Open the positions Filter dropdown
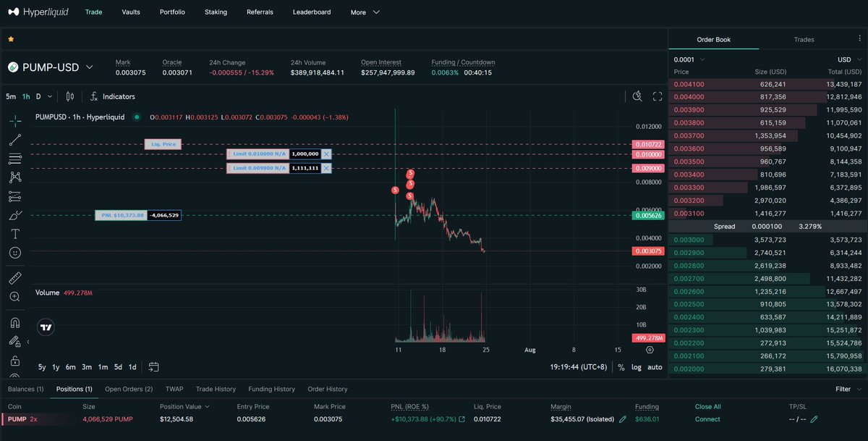 tap(847, 389)
